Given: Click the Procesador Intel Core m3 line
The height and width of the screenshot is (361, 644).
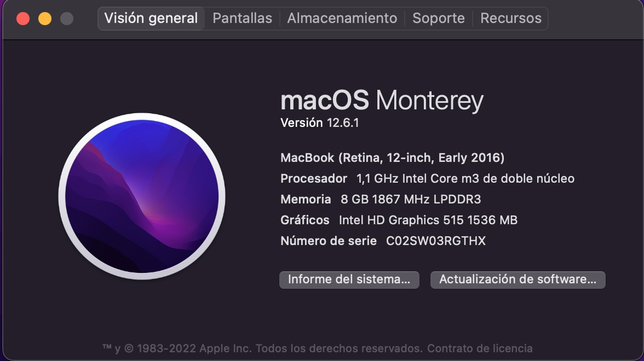Looking at the screenshot, I should [x=427, y=178].
